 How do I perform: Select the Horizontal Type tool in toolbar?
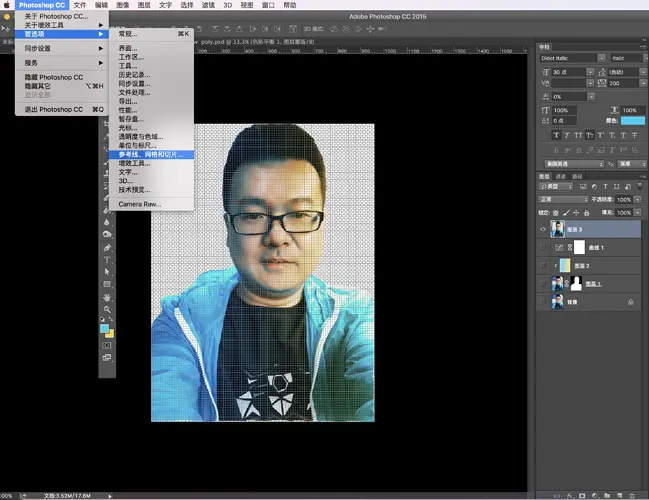coord(107,259)
